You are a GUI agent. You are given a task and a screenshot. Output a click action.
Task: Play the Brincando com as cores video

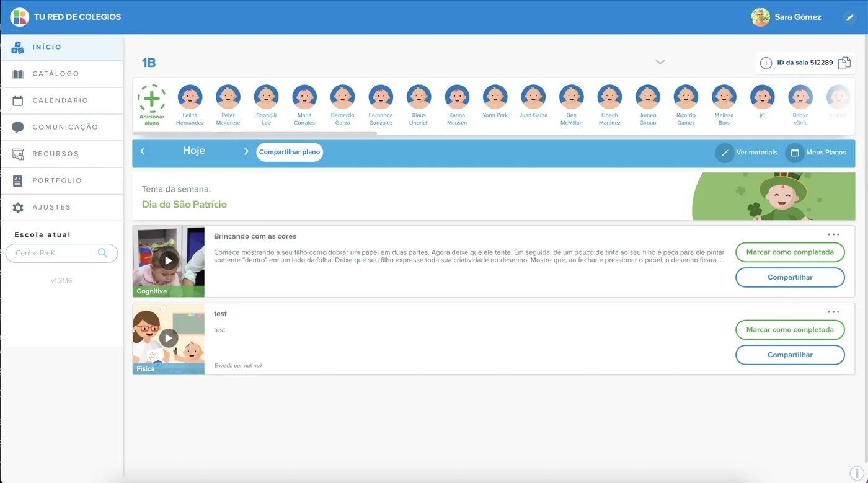pos(169,260)
